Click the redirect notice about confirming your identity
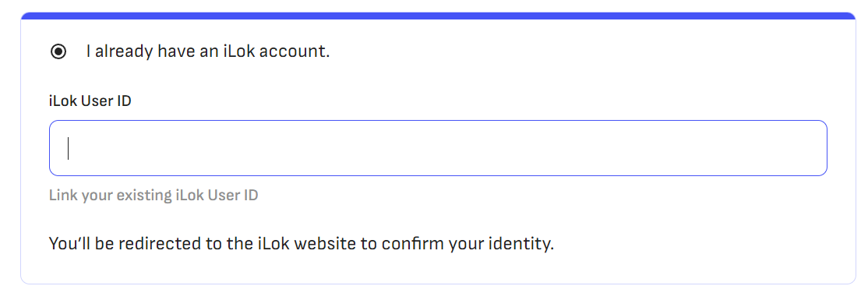 click(x=302, y=244)
